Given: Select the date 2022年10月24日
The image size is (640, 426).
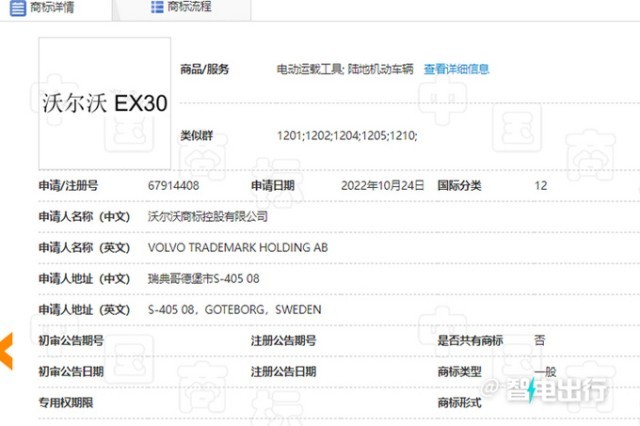Looking at the screenshot, I should 382,186.
